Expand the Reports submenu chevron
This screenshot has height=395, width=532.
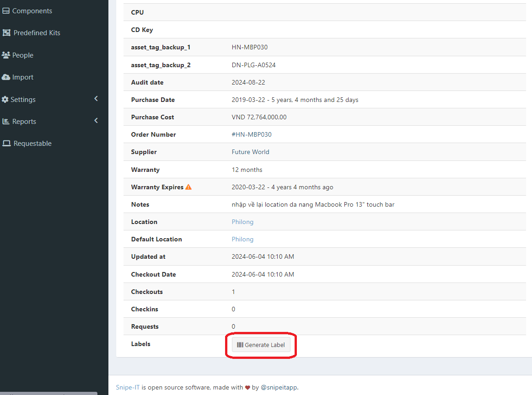pos(96,121)
